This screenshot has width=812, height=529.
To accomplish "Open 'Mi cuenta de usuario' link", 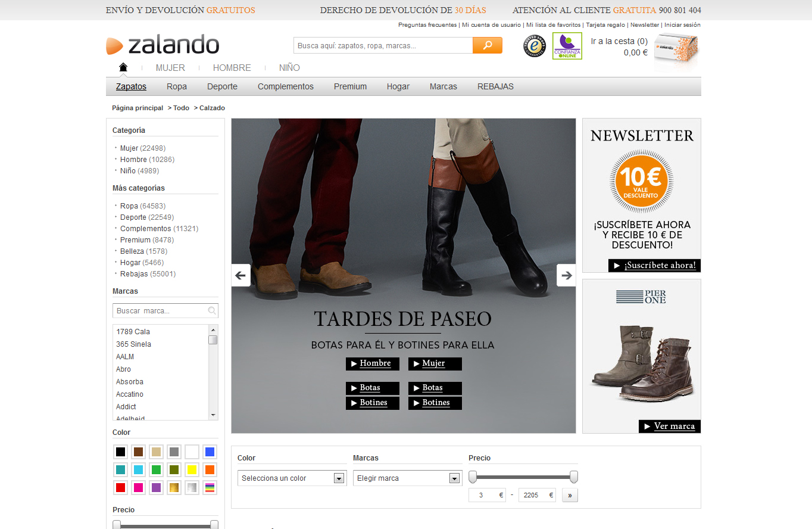I will [x=491, y=25].
